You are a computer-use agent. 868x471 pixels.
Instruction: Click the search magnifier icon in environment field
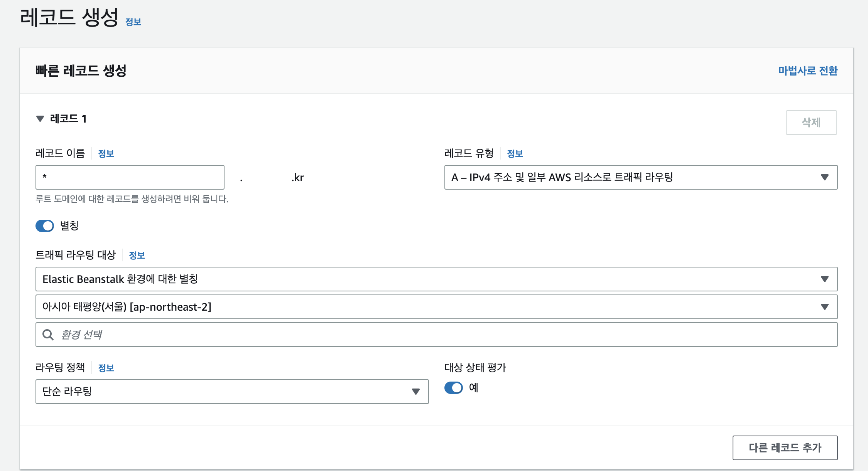pyautogui.click(x=48, y=335)
